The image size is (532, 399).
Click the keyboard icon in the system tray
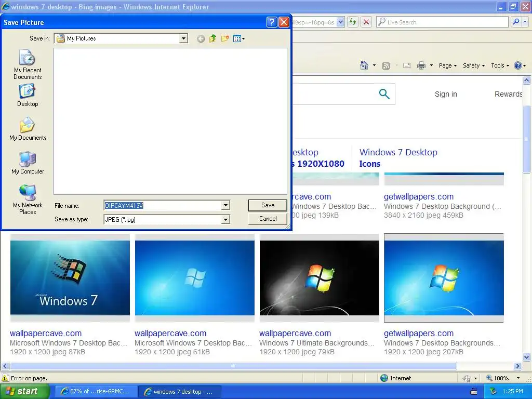tap(474, 392)
